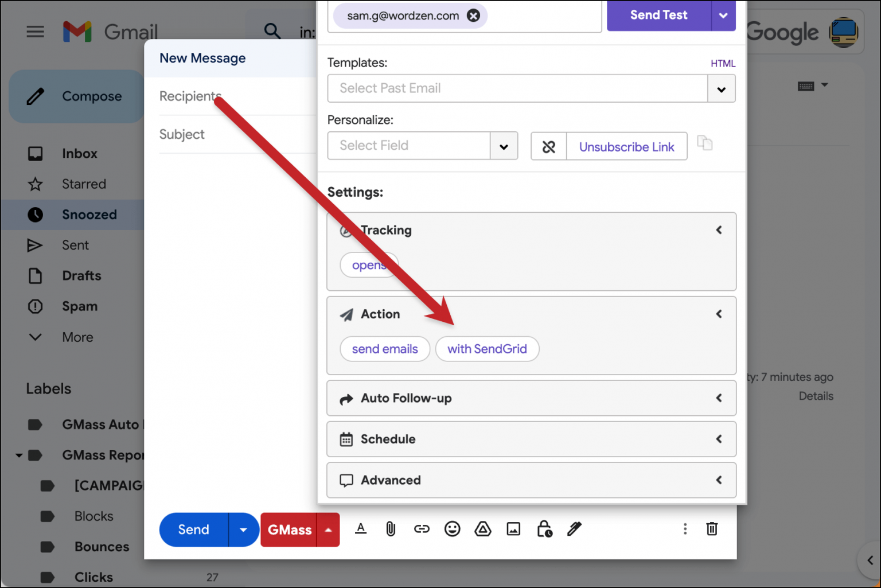The width and height of the screenshot is (881, 588).
Task: Discard the draft with the trash icon
Action: click(712, 529)
